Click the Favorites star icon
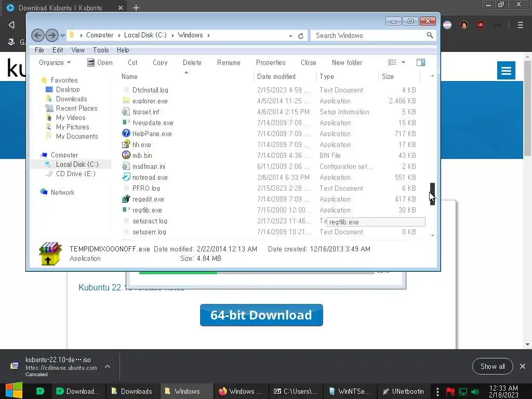Viewport: 532px width, 399px height. [x=44, y=80]
